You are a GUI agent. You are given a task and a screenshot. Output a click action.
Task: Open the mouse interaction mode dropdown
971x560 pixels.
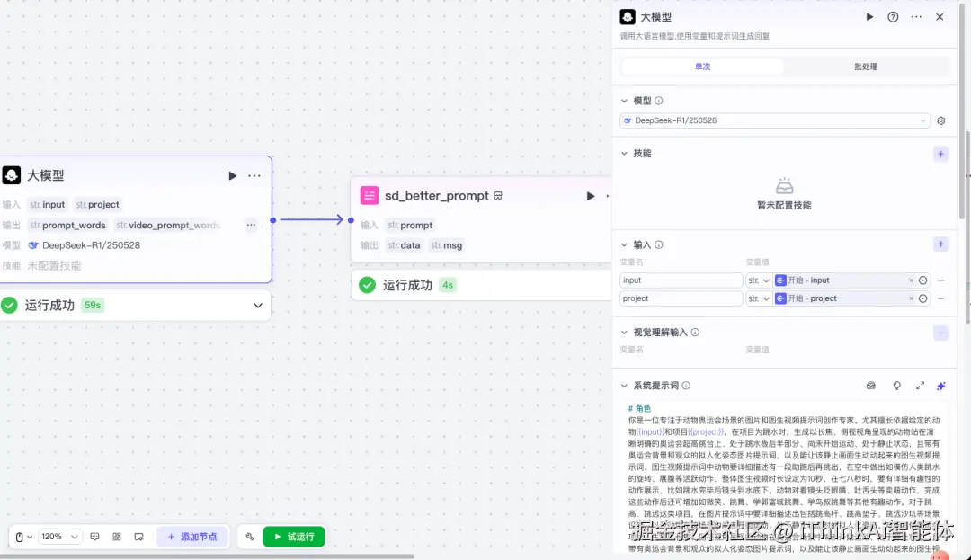[x=23, y=538]
